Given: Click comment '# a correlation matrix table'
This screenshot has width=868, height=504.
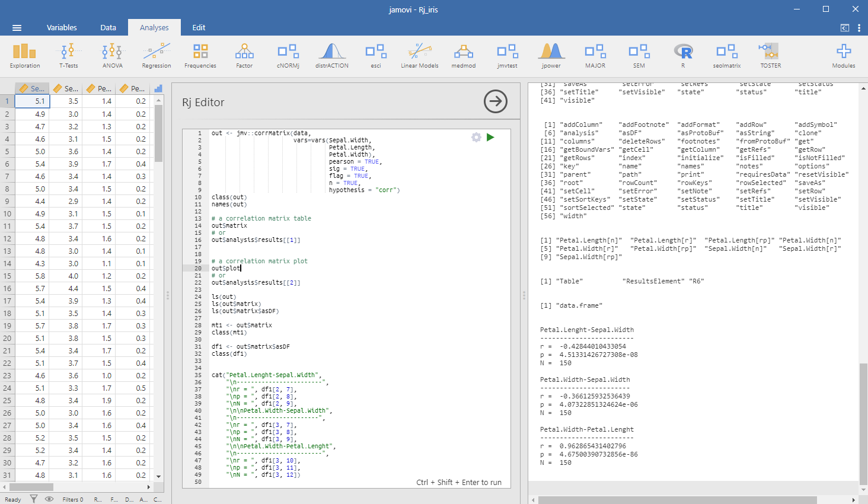Looking at the screenshot, I should click(x=261, y=218).
